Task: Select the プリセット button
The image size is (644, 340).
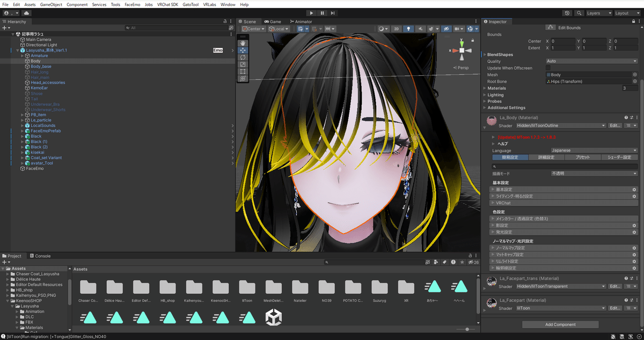Action: click(583, 157)
